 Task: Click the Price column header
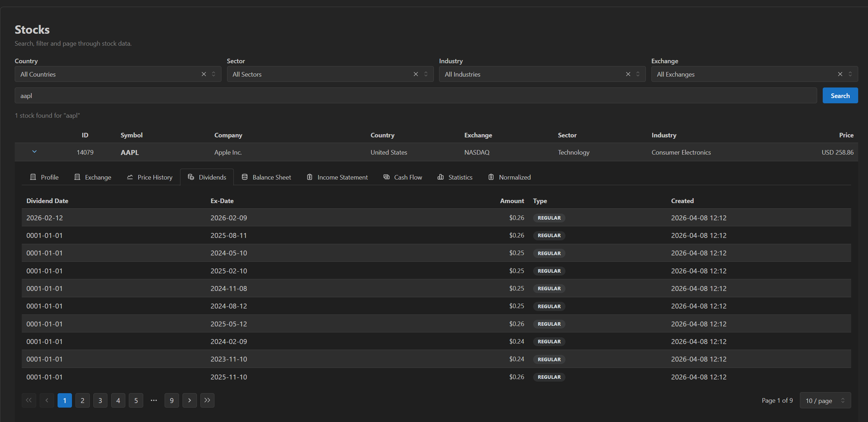846,135
